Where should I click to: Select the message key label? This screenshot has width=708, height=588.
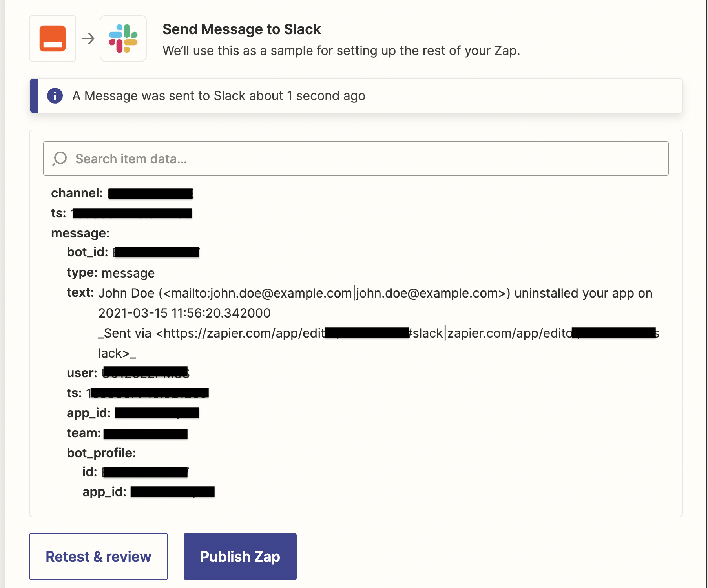click(x=80, y=233)
